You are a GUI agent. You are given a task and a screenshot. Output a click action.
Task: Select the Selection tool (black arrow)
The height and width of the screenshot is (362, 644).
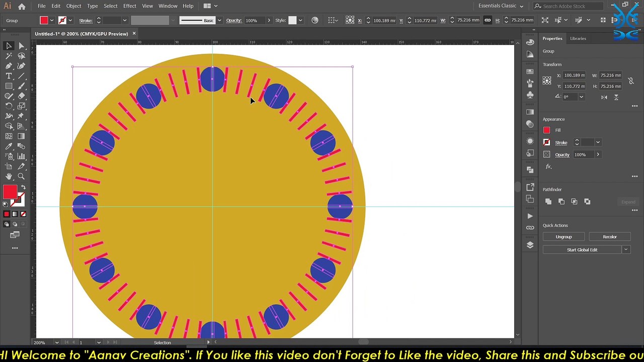[x=9, y=46]
